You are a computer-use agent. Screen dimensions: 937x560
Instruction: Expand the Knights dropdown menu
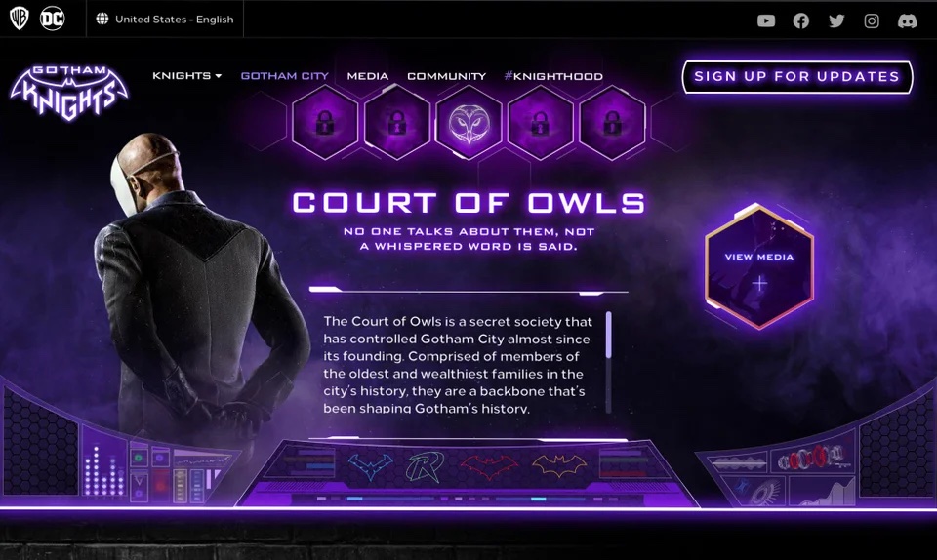click(187, 76)
